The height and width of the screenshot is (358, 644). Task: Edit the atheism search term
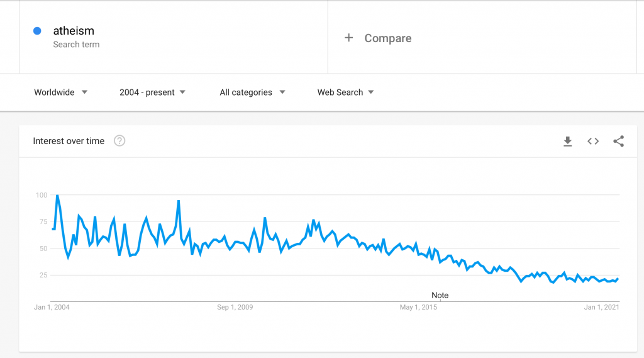(x=74, y=31)
